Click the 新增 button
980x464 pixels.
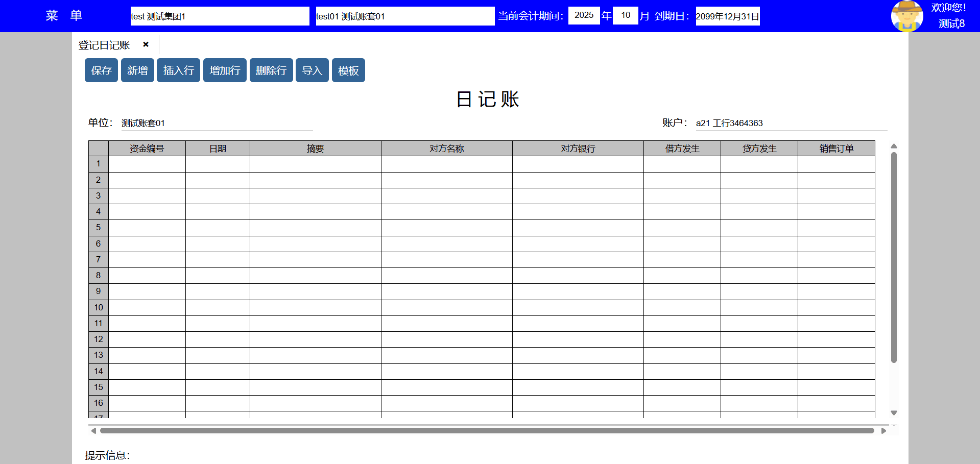click(x=137, y=70)
